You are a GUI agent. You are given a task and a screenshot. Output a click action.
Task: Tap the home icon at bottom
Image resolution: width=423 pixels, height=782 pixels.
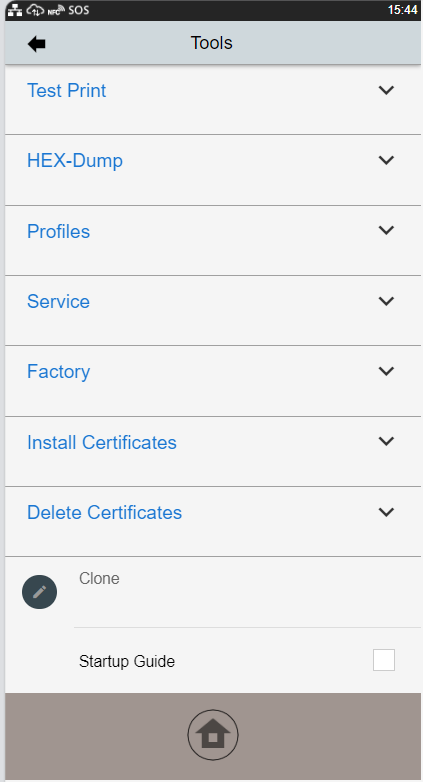[x=213, y=735]
